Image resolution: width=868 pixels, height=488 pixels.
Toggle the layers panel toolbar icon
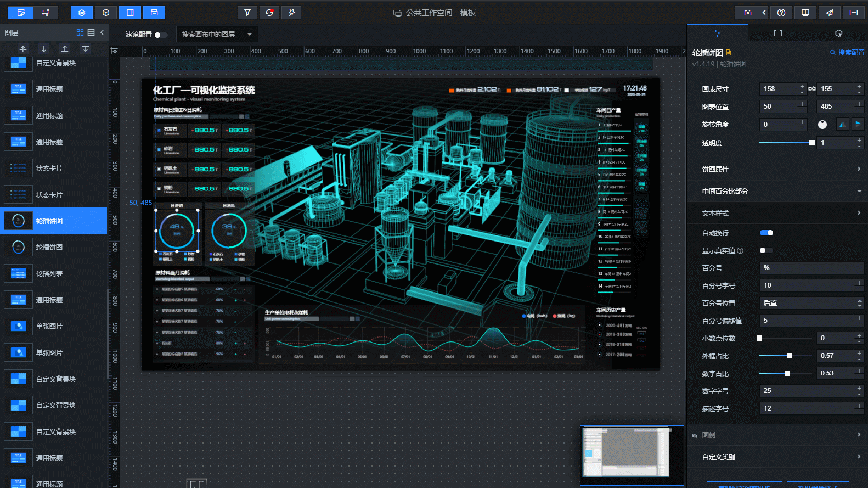(82, 13)
